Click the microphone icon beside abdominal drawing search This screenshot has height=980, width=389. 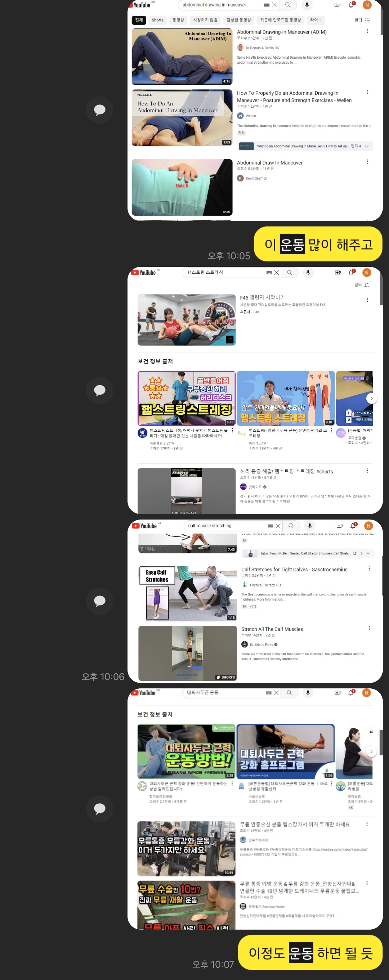coord(307,5)
